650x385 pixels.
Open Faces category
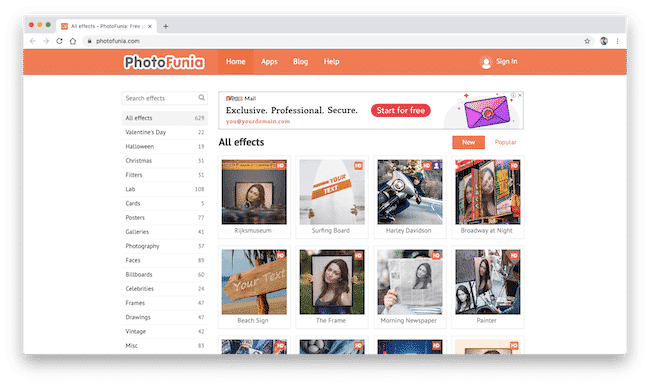point(165,260)
